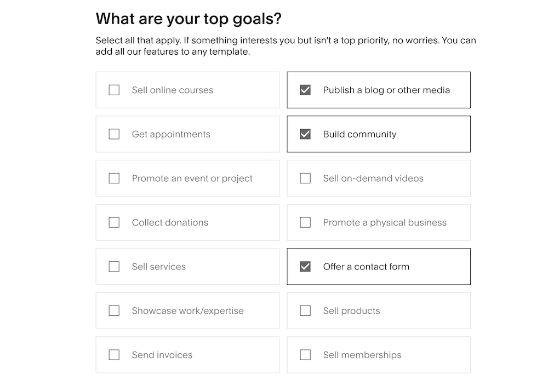Enable the Send invoices checkbox
548x392 pixels.
click(114, 355)
